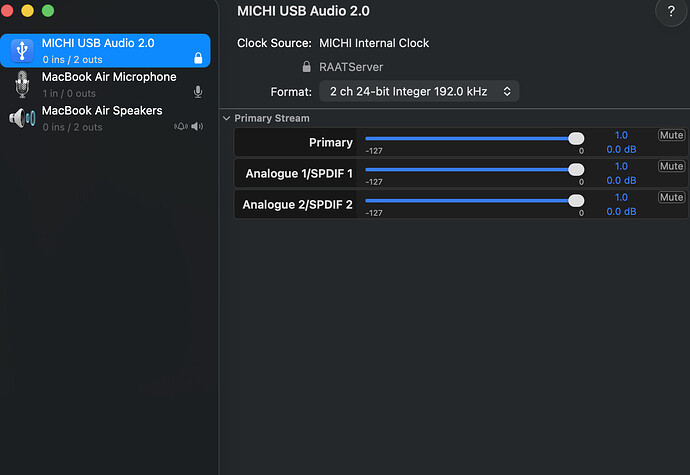The image size is (690, 475).
Task: Click the Clock Source label
Action: coord(274,43)
